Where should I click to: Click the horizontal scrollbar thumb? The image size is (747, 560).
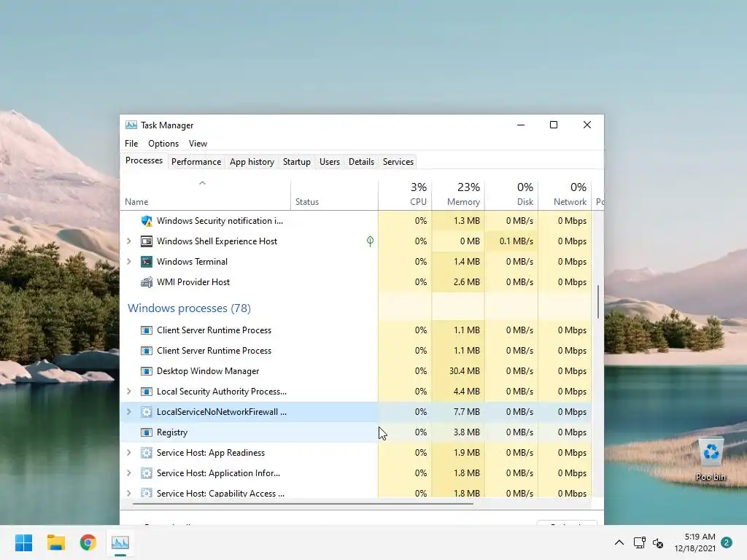(303, 503)
